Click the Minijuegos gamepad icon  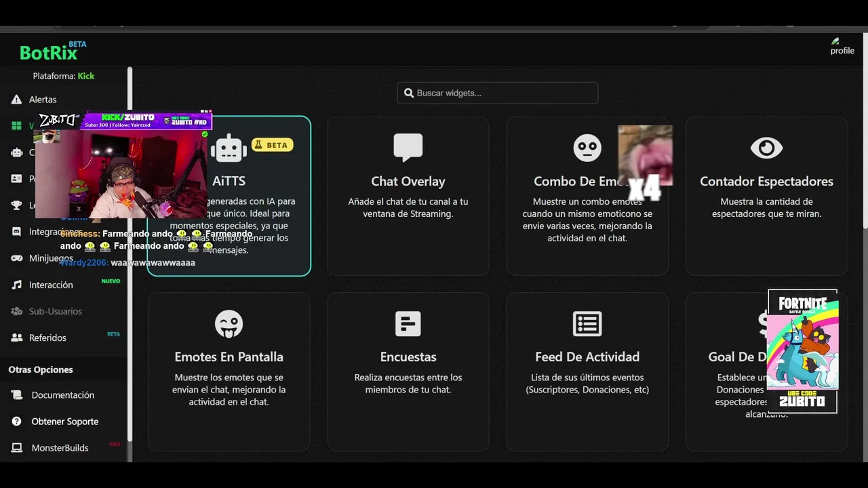pyautogui.click(x=16, y=258)
